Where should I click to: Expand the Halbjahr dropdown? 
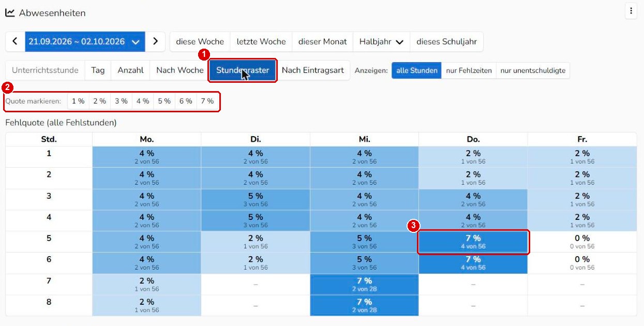[382, 41]
